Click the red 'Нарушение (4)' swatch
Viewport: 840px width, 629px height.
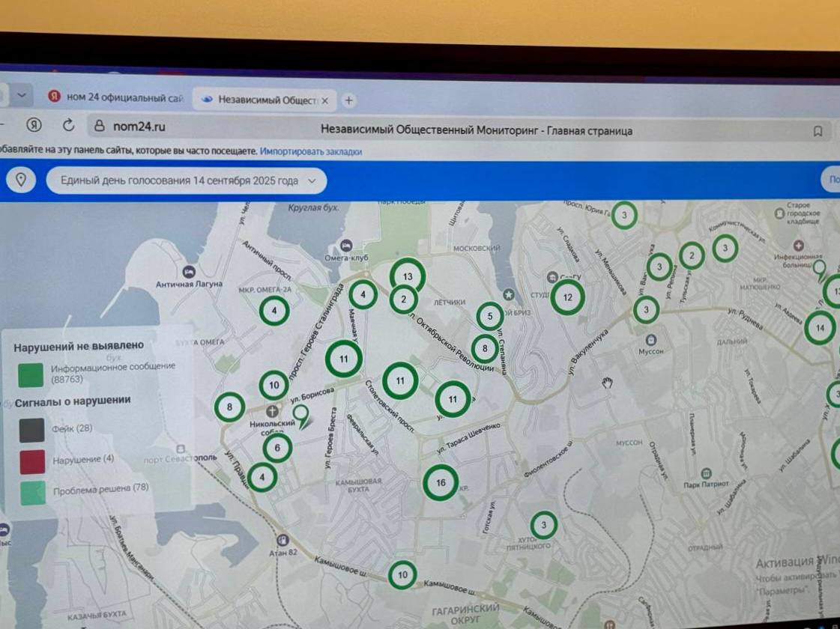click(33, 462)
